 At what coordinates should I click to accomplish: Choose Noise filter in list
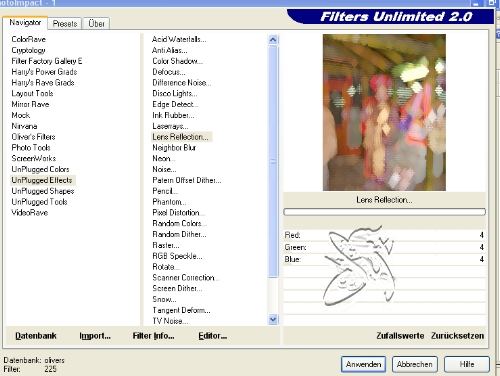tap(164, 169)
